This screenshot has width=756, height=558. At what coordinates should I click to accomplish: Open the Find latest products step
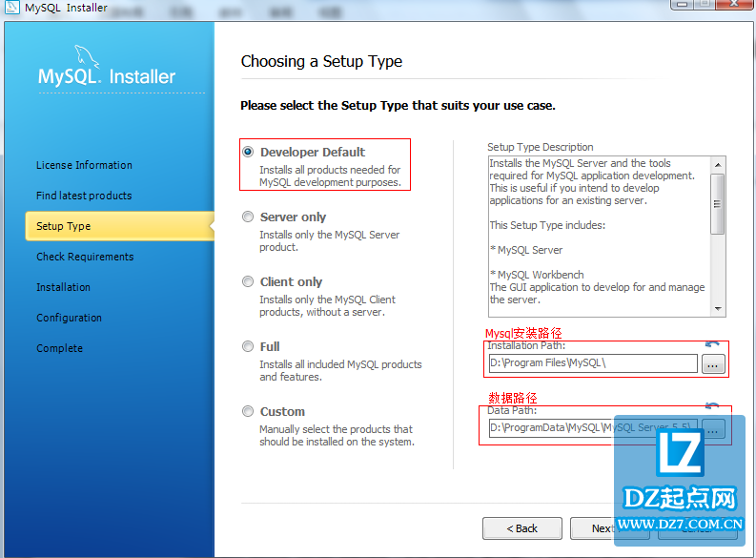tap(85, 196)
